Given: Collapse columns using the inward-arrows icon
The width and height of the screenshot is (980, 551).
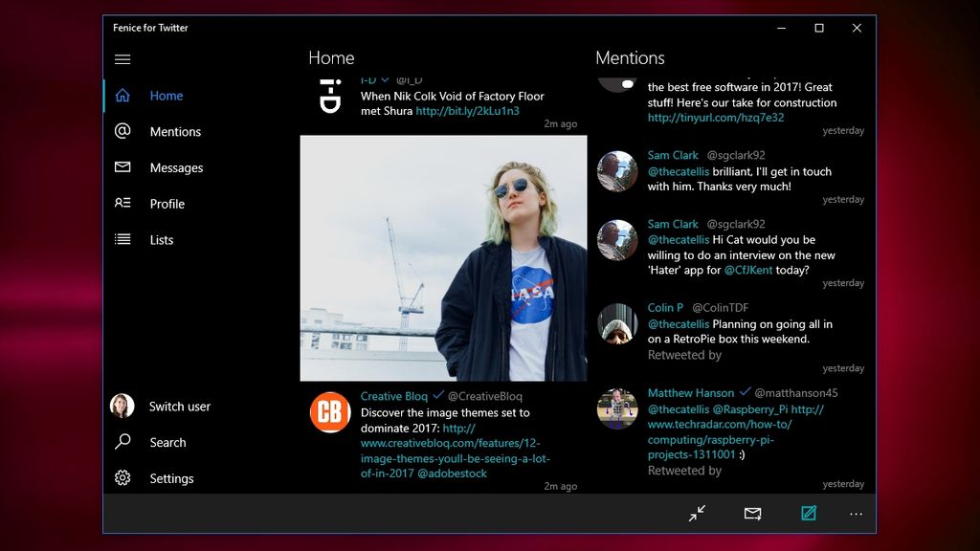Looking at the screenshot, I should [697, 514].
